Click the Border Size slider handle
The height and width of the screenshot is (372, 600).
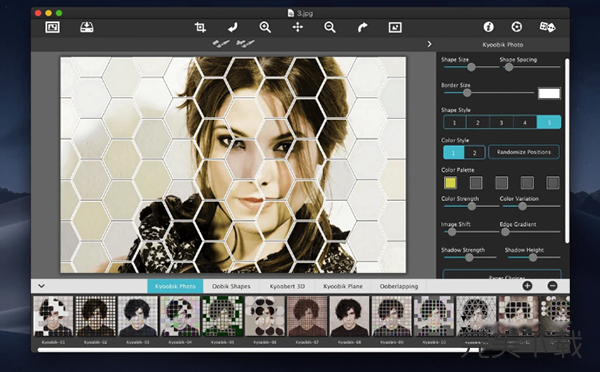[467, 93]
